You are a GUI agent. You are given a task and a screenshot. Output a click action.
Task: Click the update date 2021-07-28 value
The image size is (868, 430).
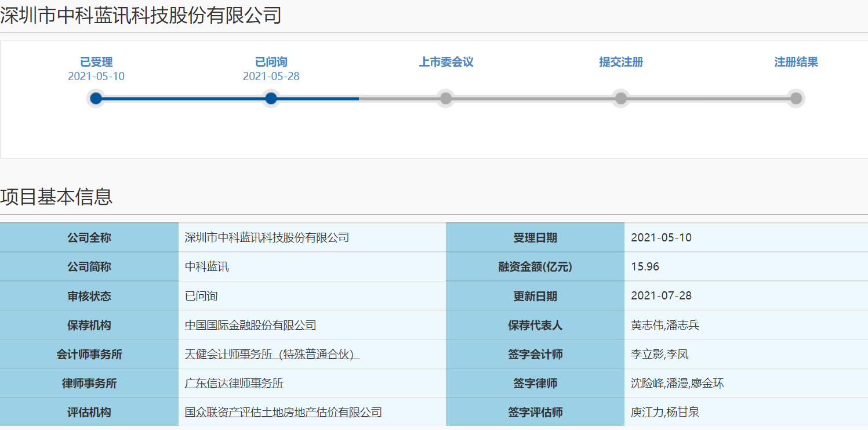tap(661, 296)
